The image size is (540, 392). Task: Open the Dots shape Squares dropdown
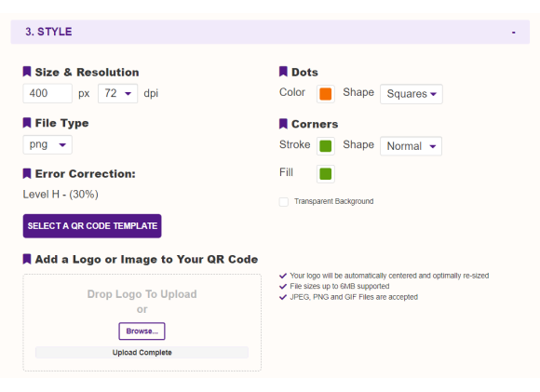(412, 94)
